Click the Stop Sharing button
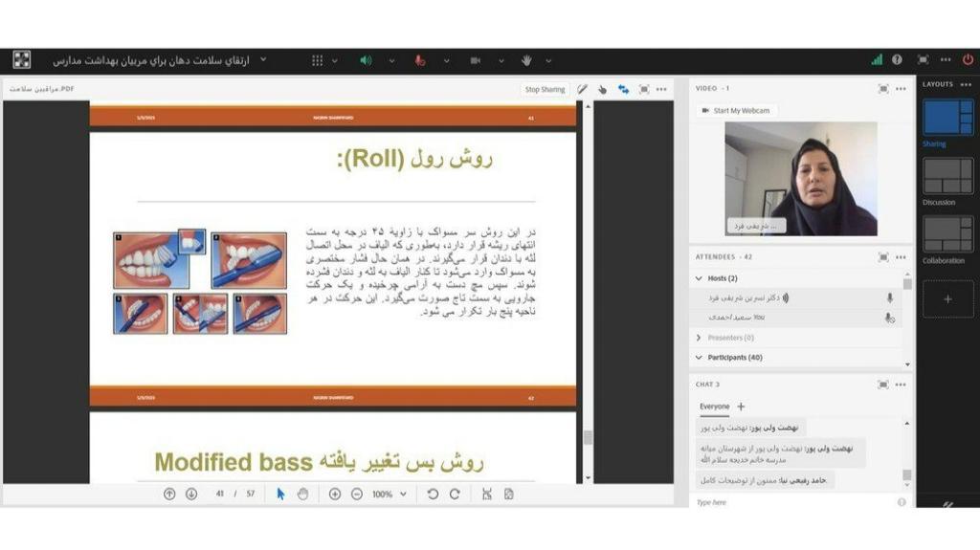Viewport: 980px width, 550px height. [545, 89]
